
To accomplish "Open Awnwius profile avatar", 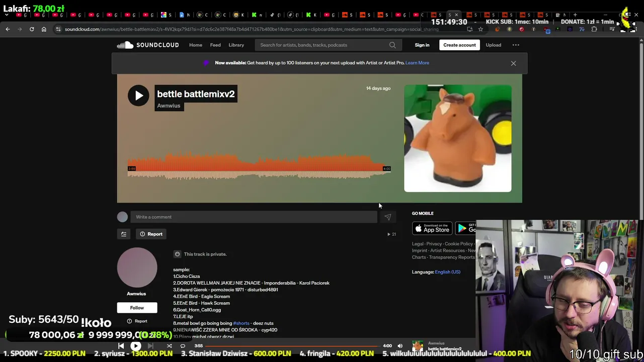I will (137, 267).
